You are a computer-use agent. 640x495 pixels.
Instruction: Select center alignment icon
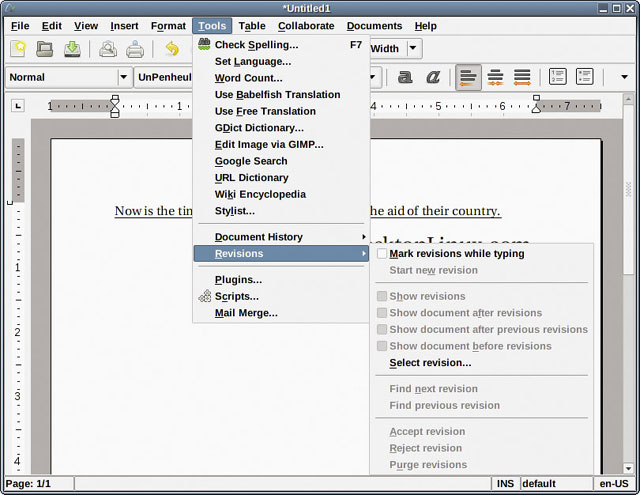pyautogui.click(x=495, y=77)
